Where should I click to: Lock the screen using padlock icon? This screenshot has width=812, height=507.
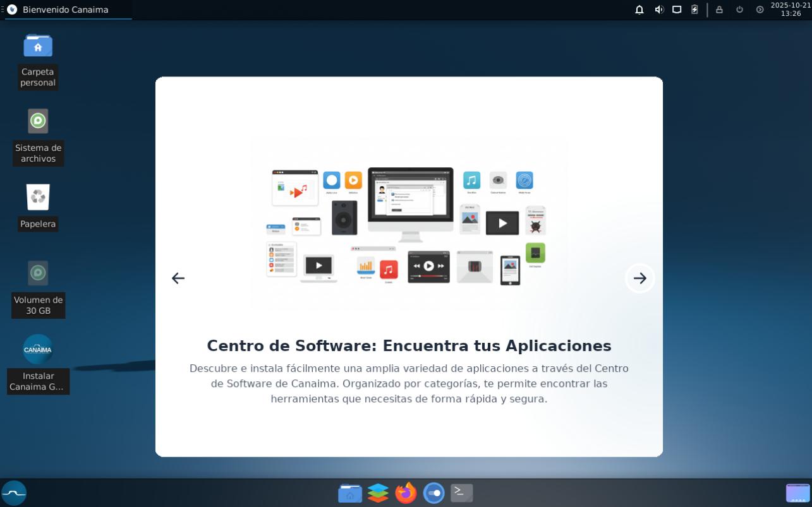tap(719, 9)
